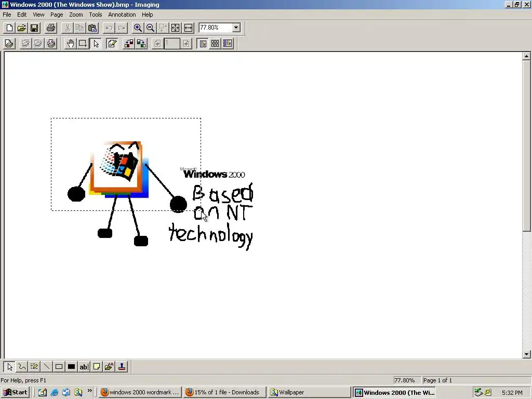Switch to One Page view
Screen dimensions: 532x399
tap(203, 44)
